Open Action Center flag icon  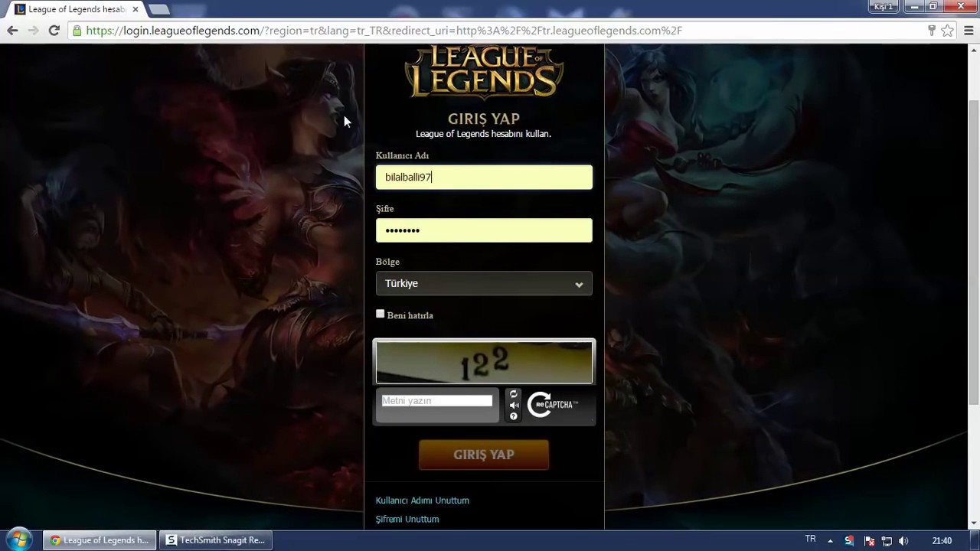[x=869, y=541]
